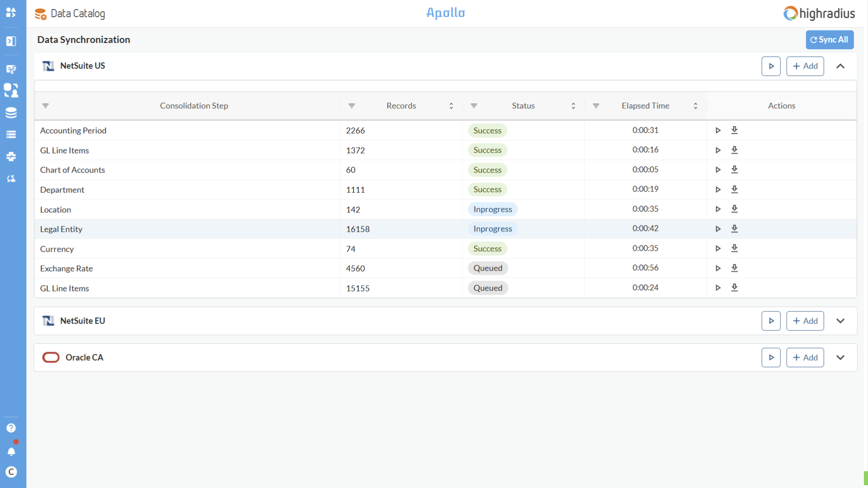The height and width of the screenshot is (488, 868).
Task: Click the 16158 records value
Action: click(358, 229)
